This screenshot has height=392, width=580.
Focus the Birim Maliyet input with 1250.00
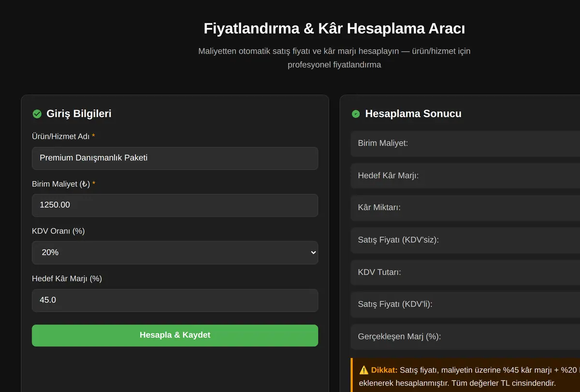pyautogui.click(x=175, y=205)
